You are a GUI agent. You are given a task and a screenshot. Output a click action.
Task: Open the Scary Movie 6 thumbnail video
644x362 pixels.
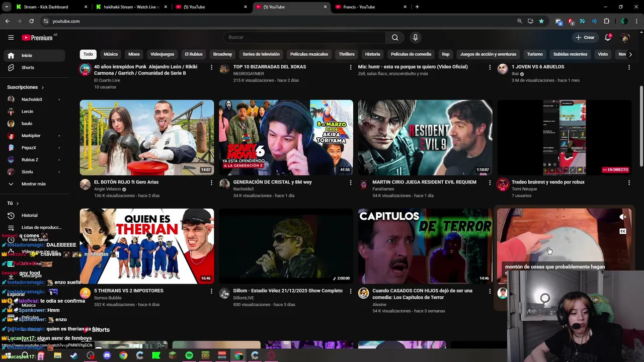tap(286, 137)
